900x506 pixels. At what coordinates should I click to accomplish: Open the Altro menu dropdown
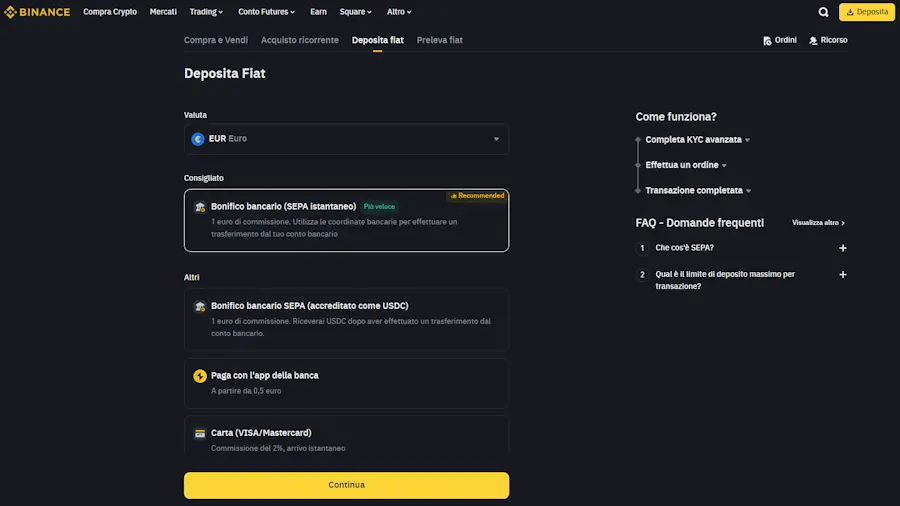pos(399,11)
